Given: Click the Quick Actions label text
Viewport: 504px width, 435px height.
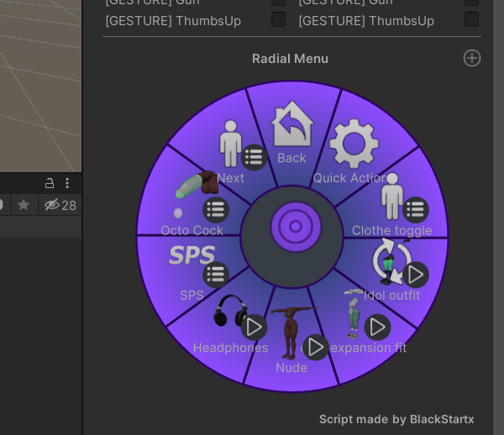Looking at the screenshot, I should coord(350,178).
